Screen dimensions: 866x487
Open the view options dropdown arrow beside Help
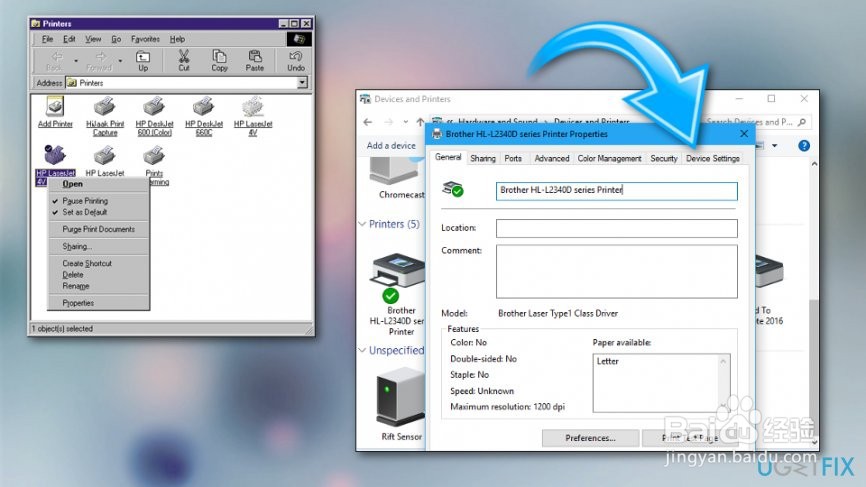point(774,146)
